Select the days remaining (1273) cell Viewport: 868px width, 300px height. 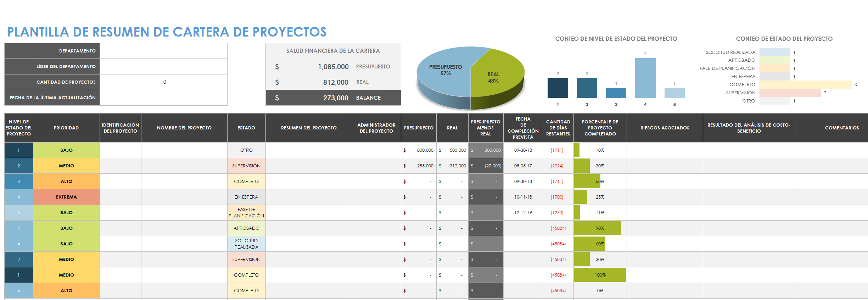pos(558,213)
